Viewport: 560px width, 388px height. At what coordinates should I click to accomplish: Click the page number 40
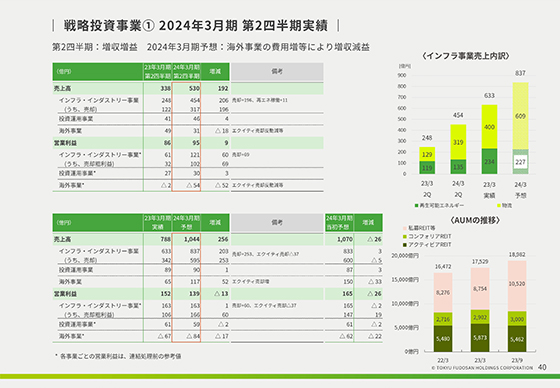(542, 367)
